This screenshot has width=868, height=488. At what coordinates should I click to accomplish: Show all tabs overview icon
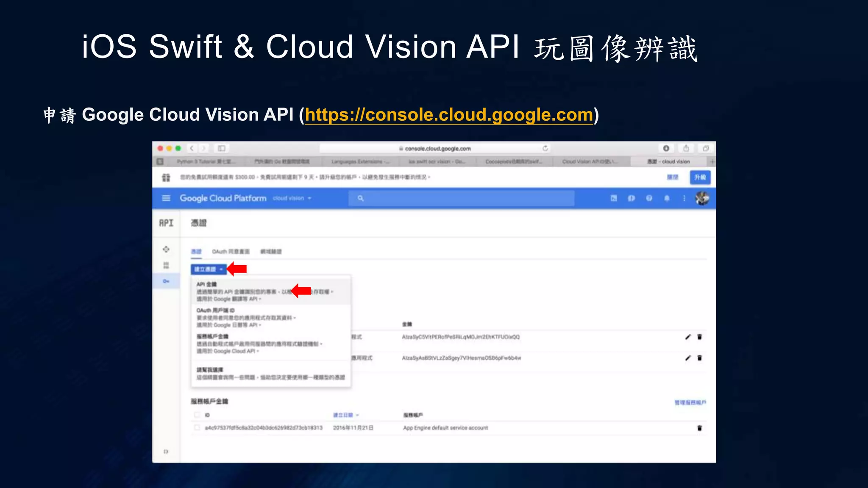(706, 148)
